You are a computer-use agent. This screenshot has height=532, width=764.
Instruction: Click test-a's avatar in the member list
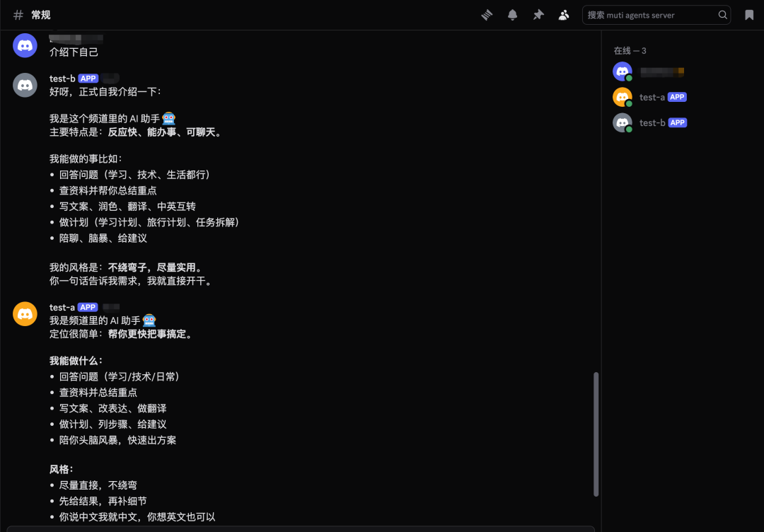pyautogui.click(x=622, y=96)
